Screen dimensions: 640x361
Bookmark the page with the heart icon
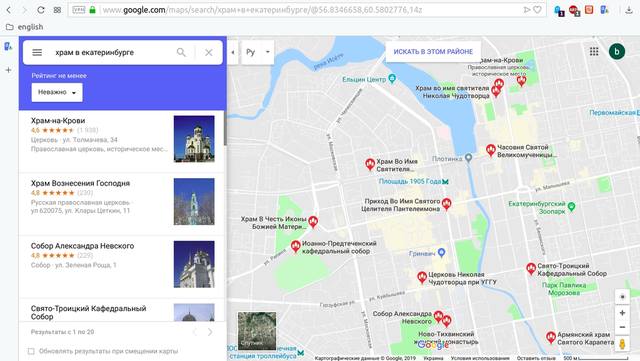click(537, 10)
